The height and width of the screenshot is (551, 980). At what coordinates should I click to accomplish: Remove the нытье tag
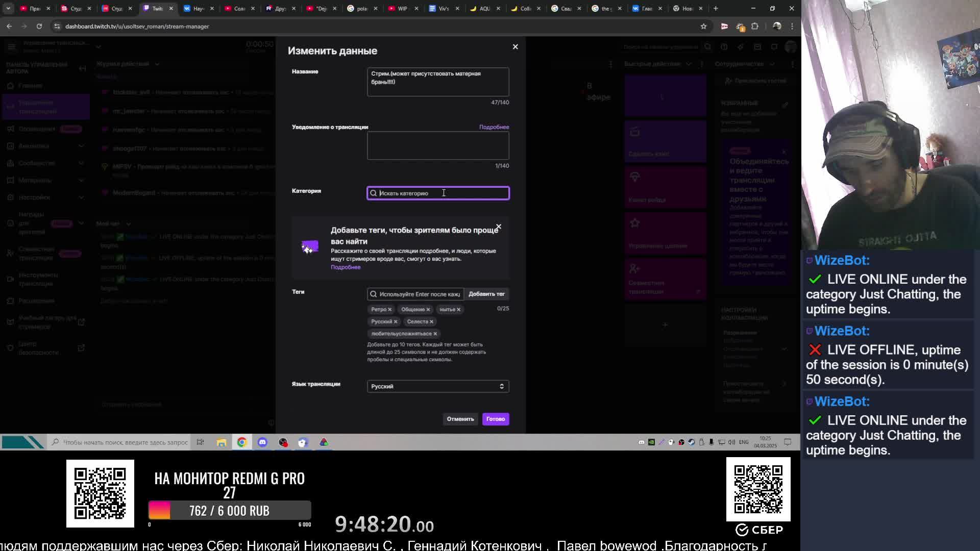[x=458, y=310]
